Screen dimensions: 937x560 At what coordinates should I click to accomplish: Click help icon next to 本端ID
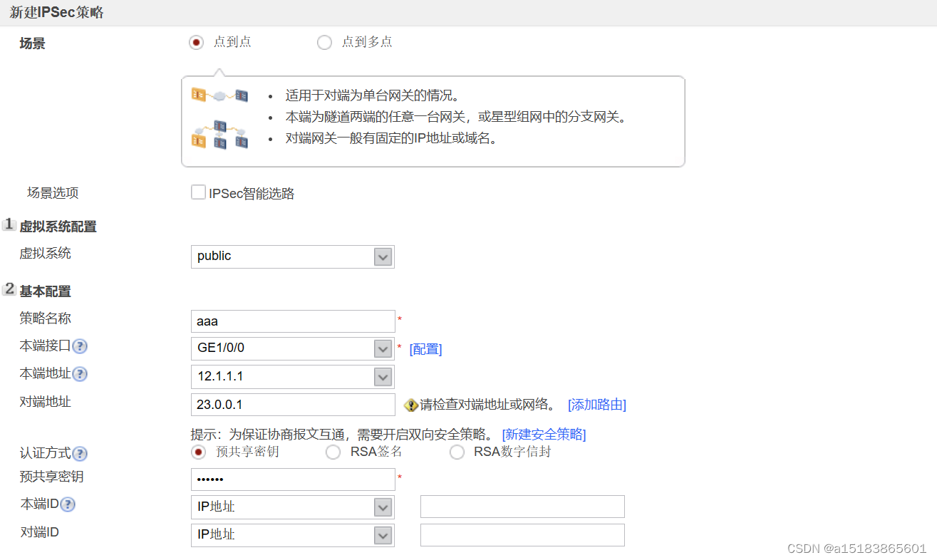pos(68,504)
